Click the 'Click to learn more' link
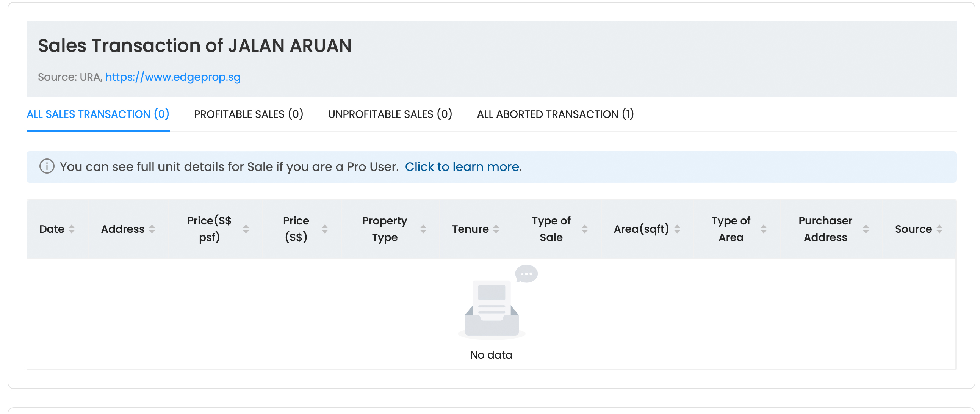This screenshot has width=980, height=414. 462,167
